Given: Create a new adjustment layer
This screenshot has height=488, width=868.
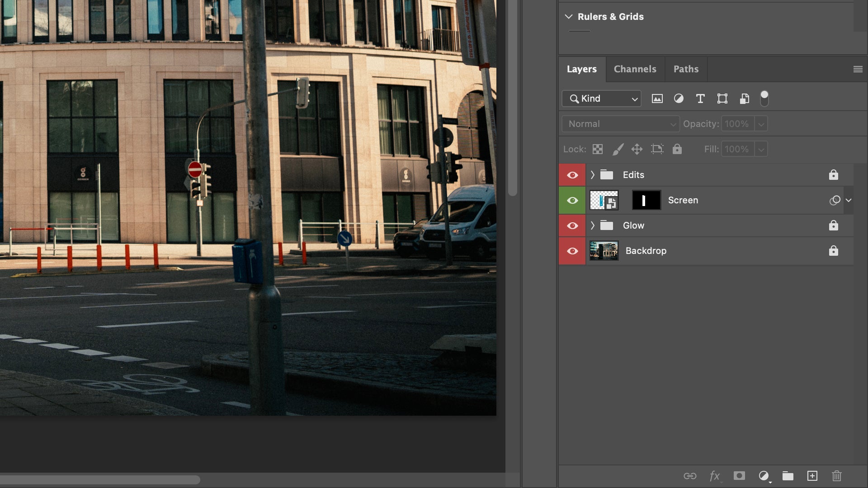Looking at the screenshot, I should click(x=764, y=476).
